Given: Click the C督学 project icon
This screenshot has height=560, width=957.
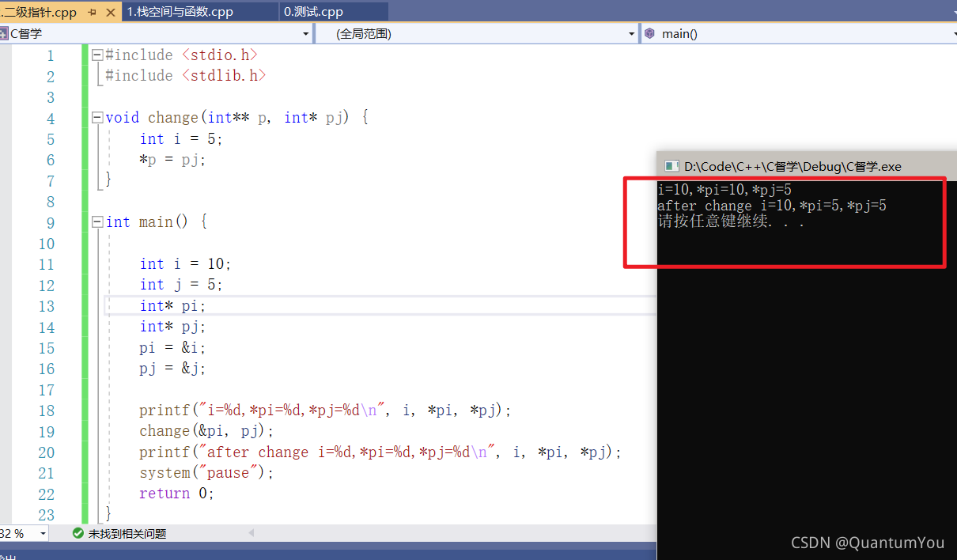Looking at the screenshot, I should [x=4, y=33].
